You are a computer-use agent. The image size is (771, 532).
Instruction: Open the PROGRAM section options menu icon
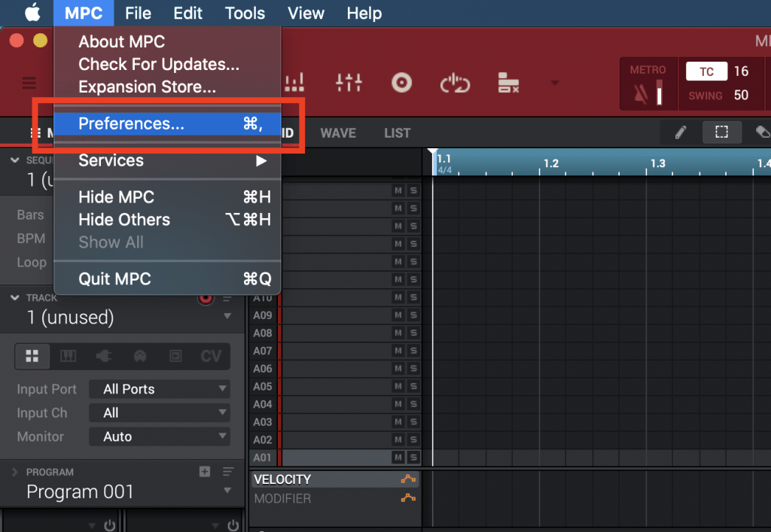coord(228,472)
